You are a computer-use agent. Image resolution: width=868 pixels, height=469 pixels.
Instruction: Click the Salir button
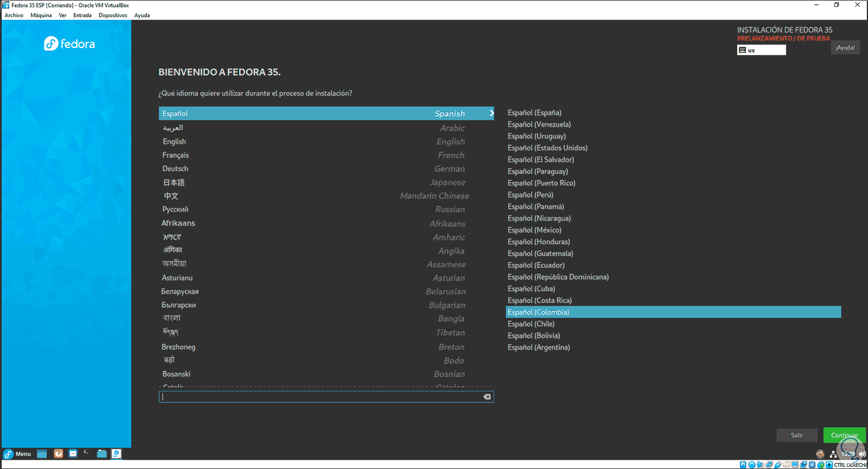pos(797,435)
